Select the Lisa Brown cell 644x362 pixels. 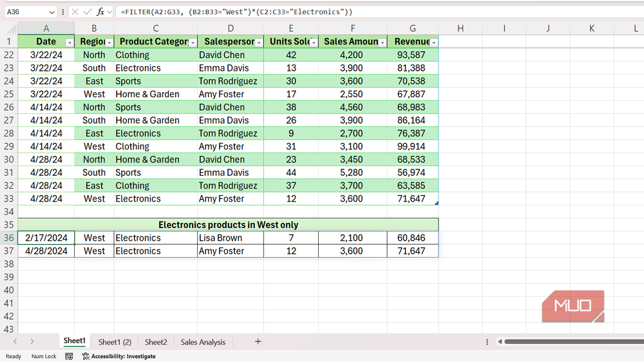(231, 238)
